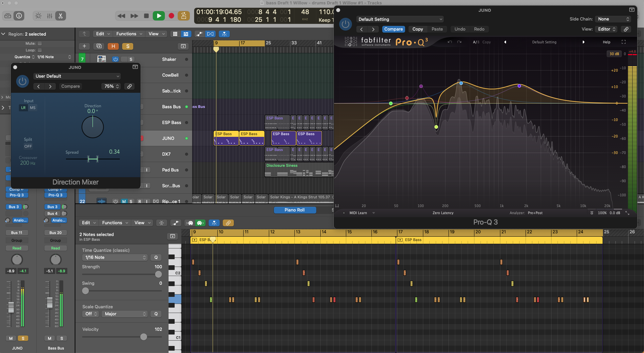Toggle Cycle mode button
Screen dimensions: 644x353
click(183, 16)
